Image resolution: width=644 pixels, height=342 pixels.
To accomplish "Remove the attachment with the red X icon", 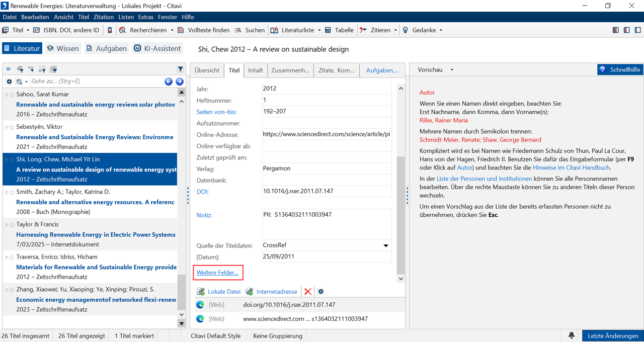I will [308, 292].
